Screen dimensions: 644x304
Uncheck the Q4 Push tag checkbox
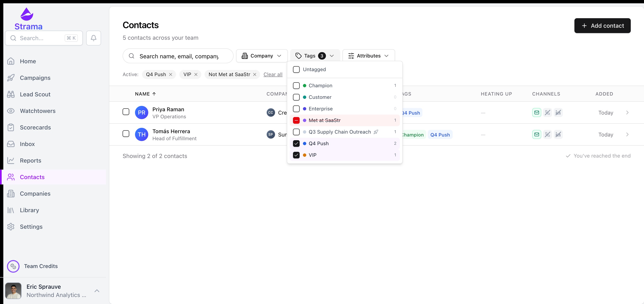[296, 144]
